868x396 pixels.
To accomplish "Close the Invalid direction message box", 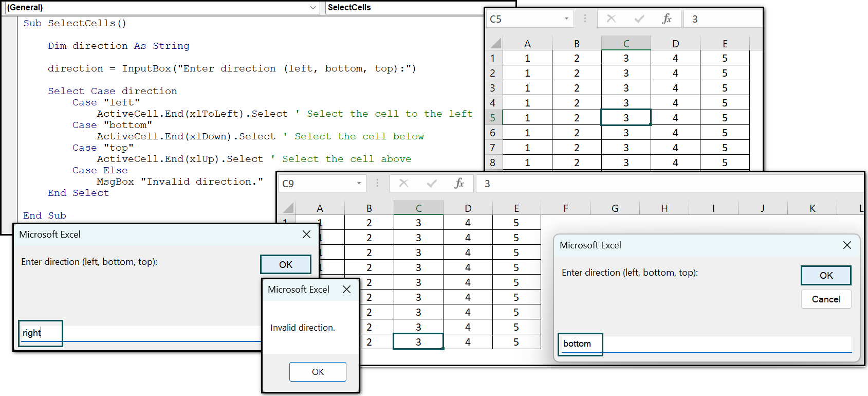I will (x=347, y=290).
